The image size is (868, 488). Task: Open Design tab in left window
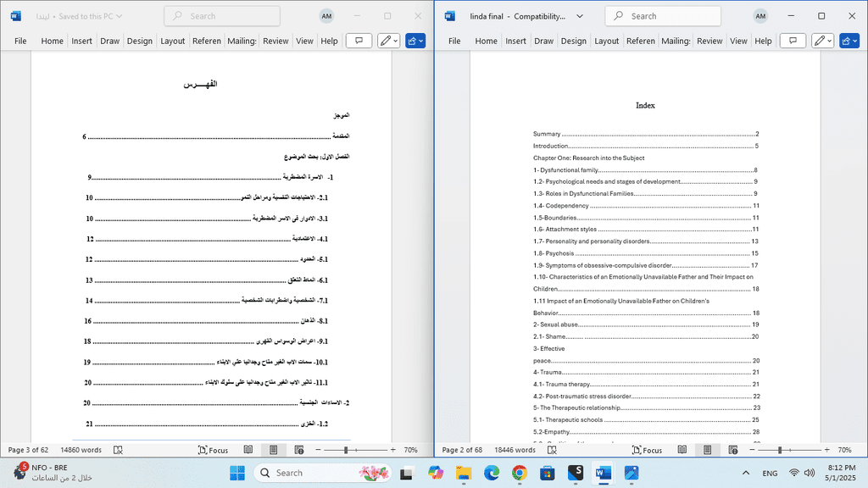point(140,41)
